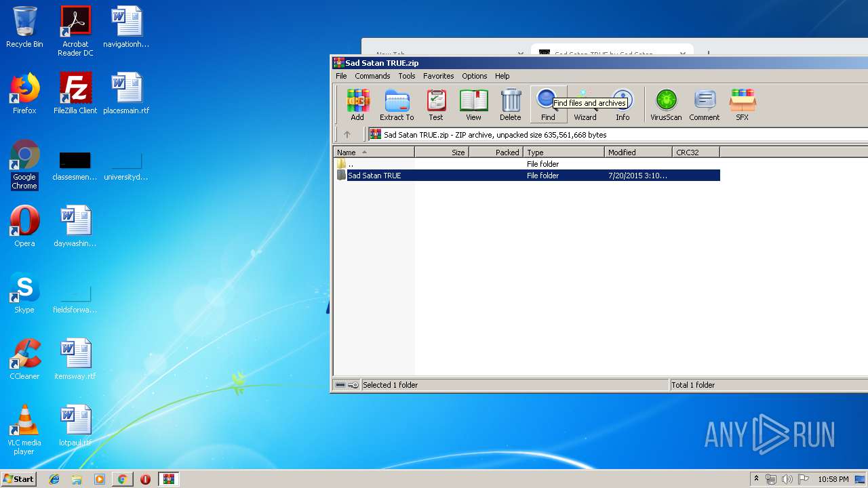
Task: Launch the Wizard tool
Action: (585, 104)
